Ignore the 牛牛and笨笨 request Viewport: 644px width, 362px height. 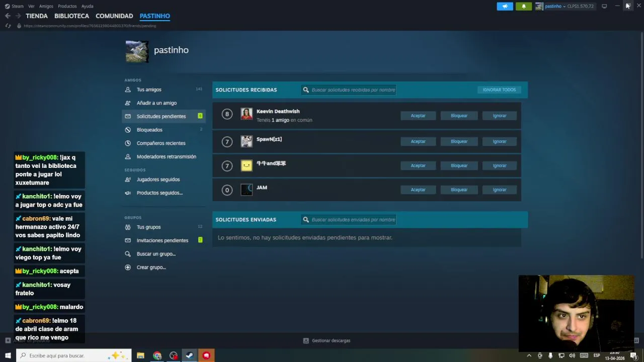point(500,165)
